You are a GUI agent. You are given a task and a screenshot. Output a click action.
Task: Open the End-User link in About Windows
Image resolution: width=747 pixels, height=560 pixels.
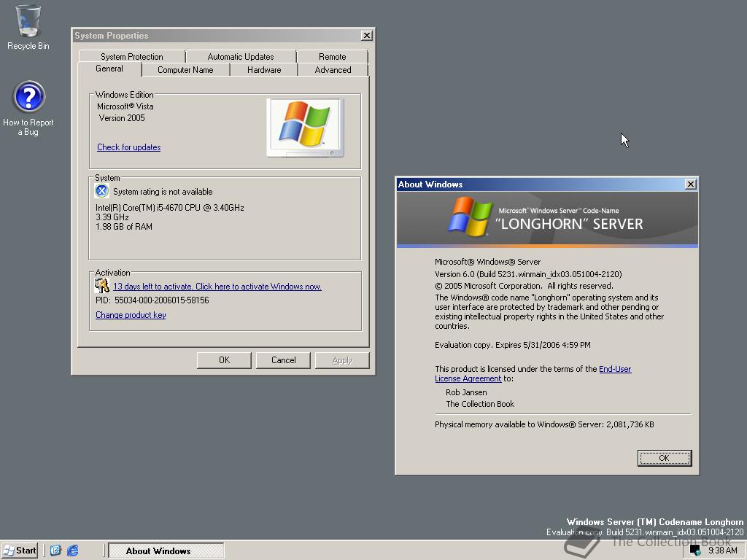615,368
